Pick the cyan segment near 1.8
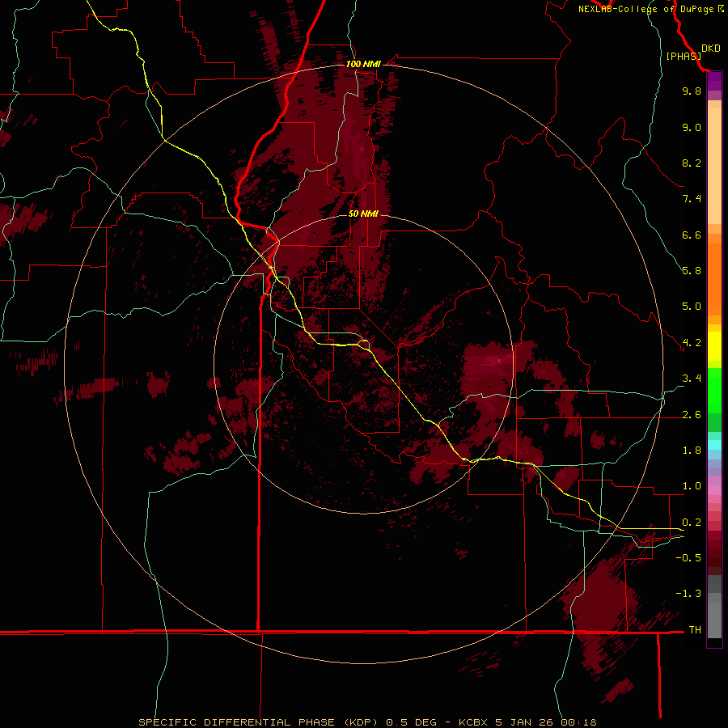 [714, 445]
